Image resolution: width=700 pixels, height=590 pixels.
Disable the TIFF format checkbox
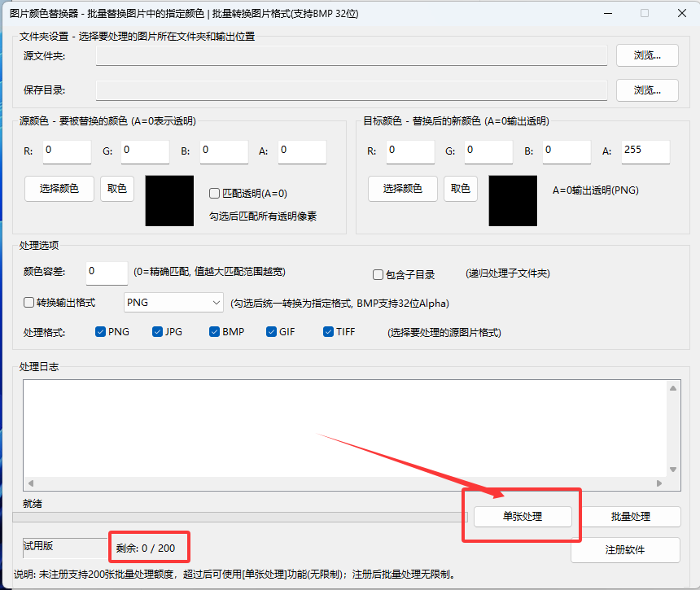coord(327,331)
